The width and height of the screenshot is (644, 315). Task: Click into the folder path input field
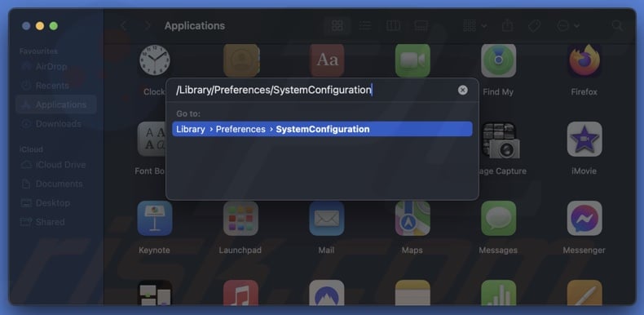pyautogui.click(x=314, y=90)
